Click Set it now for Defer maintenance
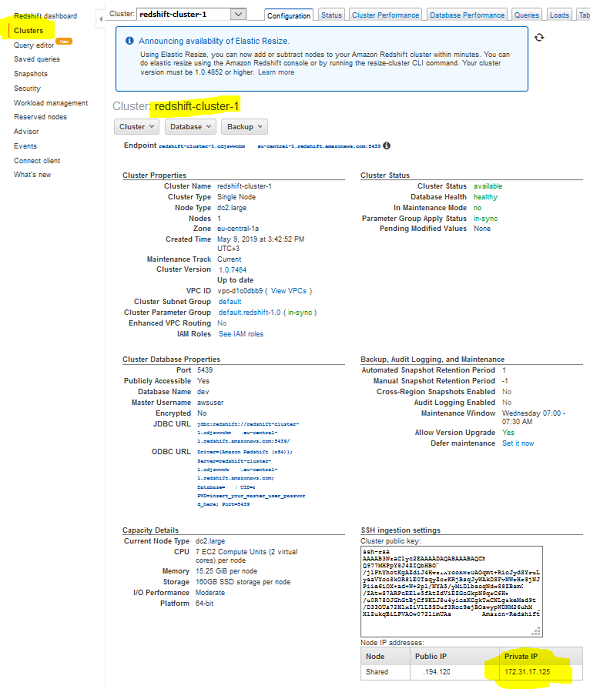Viewport: 590px width, 689px height. point(518,443)
